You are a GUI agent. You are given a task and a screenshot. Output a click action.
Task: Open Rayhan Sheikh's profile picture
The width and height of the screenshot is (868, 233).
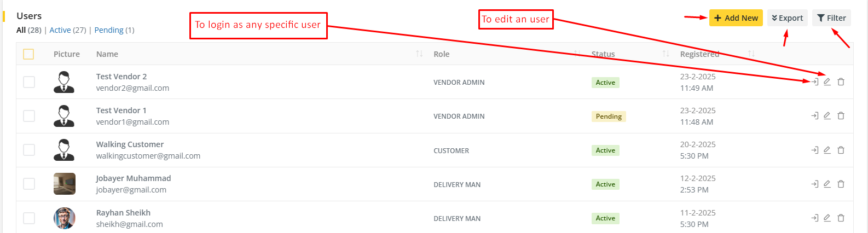[64, 218]
